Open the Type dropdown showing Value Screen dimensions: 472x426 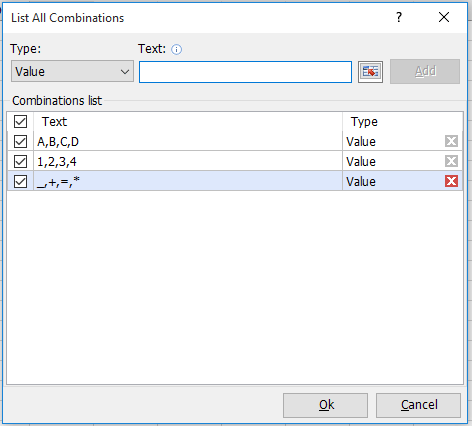click(x=72, y=71)
